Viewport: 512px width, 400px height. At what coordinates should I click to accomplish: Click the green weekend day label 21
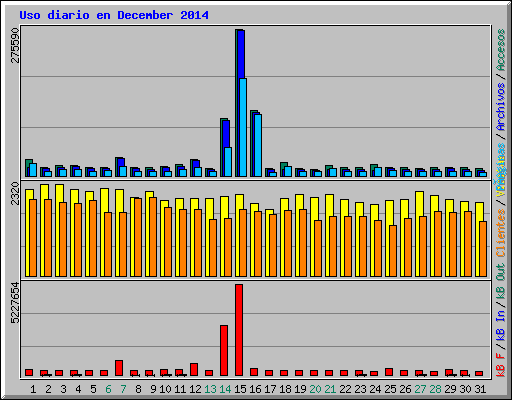pyautogui.click(x=330, y=389)
